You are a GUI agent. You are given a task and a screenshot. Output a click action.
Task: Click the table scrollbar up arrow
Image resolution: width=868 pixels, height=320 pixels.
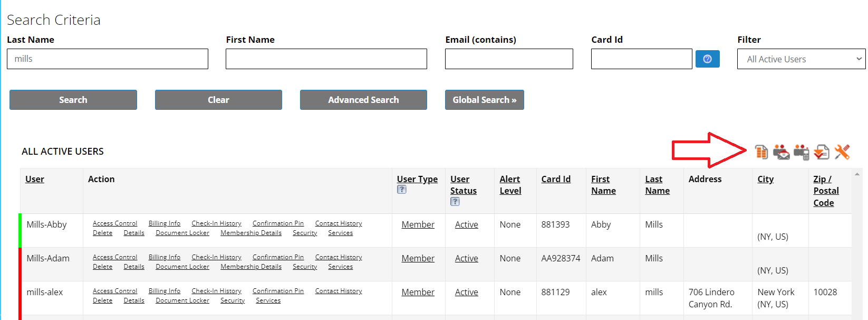pyautogui.click(x=857, y=174)
